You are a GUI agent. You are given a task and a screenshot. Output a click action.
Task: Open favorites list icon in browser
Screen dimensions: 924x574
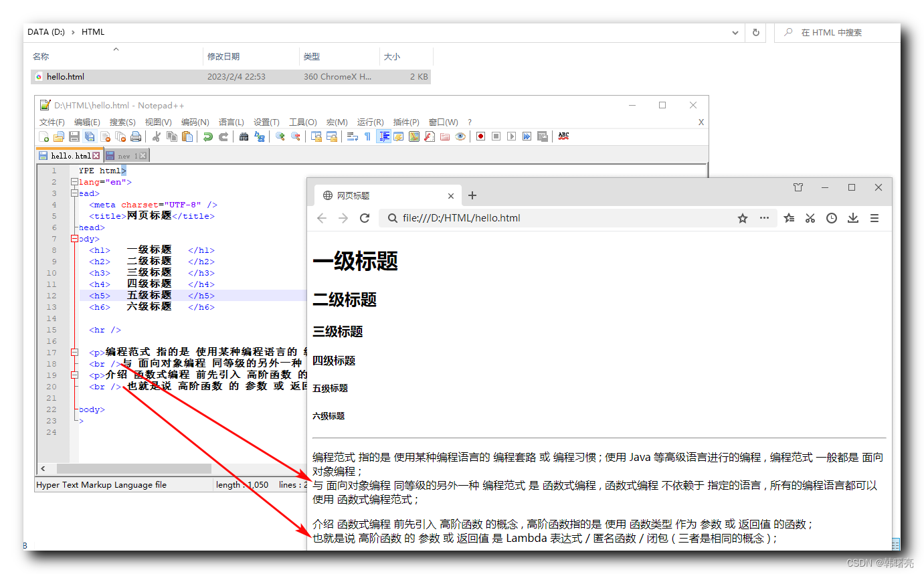(x=789, y=218)
